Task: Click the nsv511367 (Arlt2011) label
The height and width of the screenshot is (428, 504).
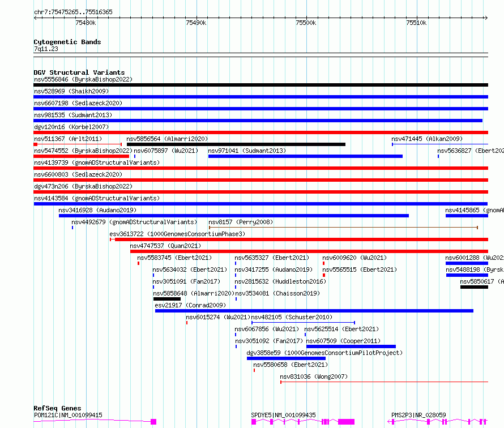Action: (68, 139)
